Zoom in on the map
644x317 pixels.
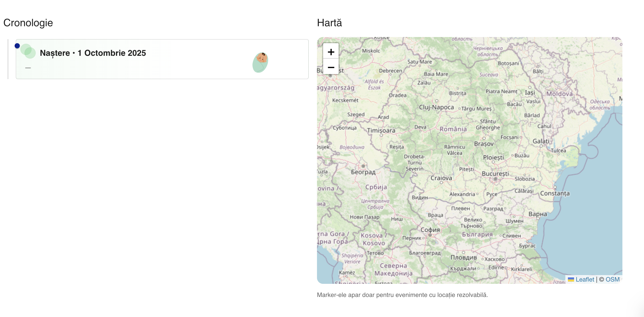click(331, 52)
